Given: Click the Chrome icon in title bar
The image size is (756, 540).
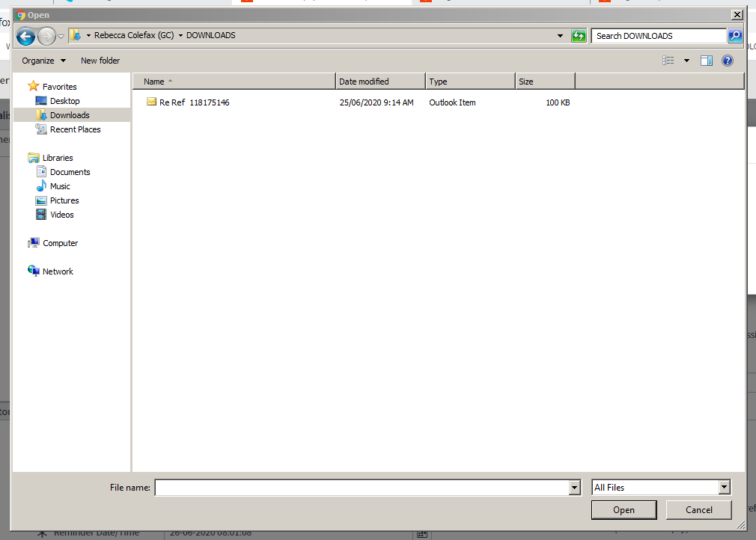Looking at the screenshot, I should point(21,15).
